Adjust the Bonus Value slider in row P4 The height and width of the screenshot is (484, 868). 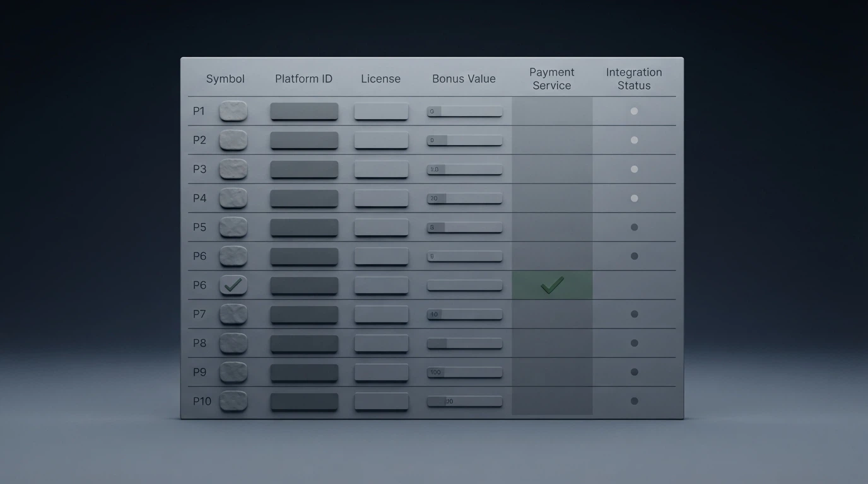[465, 199]
